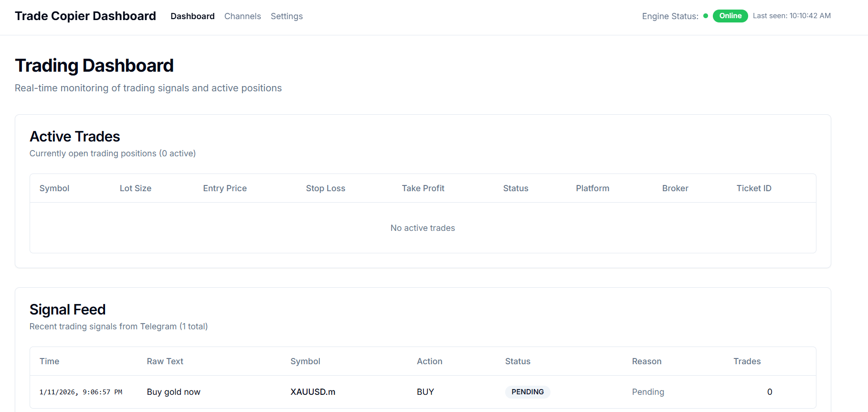Click the Ticket ID column header

tap(754, 188)
